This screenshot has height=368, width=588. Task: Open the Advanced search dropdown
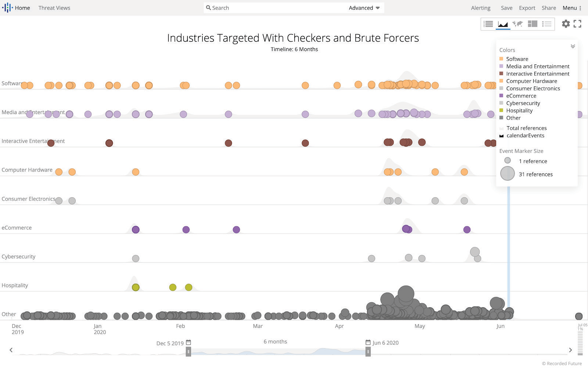[x=364, y=8]
